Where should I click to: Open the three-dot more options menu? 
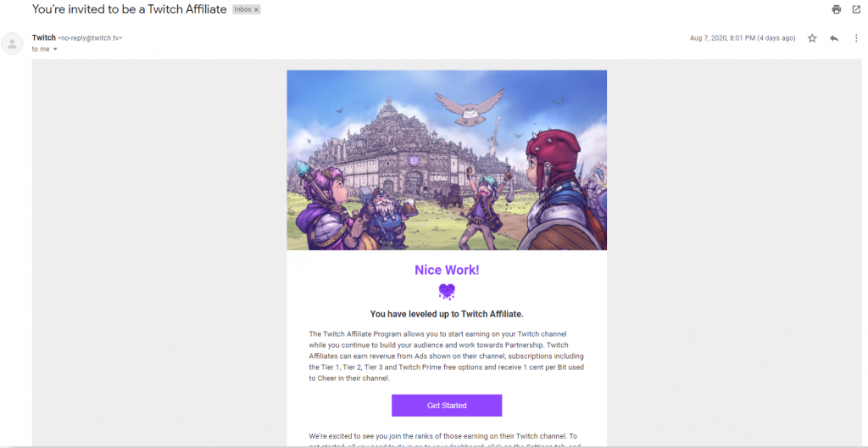click(x=856, y=38)
